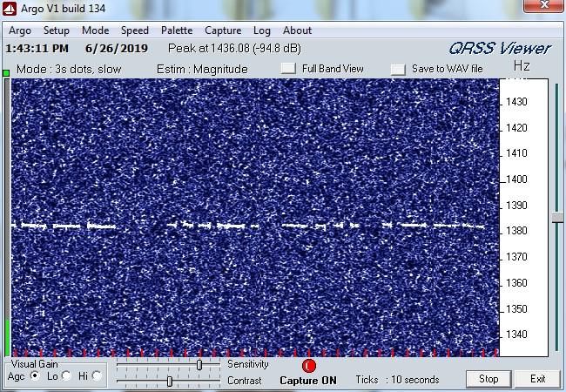Open the Capture menu
Screen dimensions: 566x392
[223, 30]
